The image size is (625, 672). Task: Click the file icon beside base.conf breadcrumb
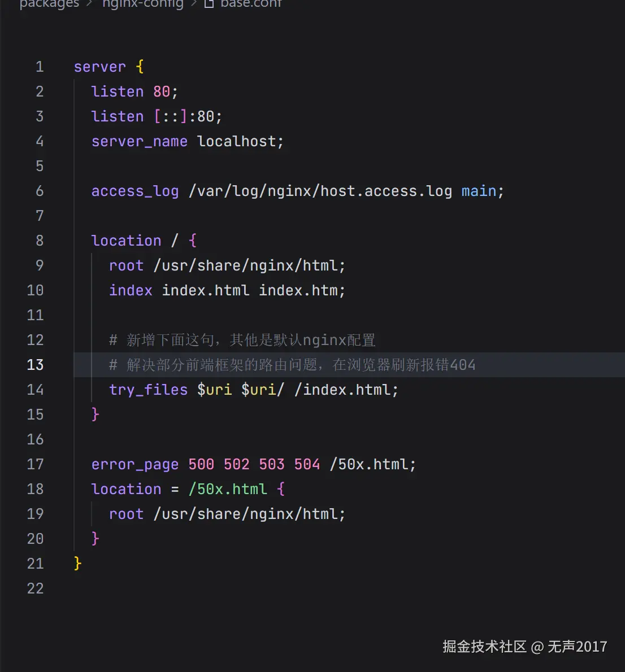click(209, 4)
